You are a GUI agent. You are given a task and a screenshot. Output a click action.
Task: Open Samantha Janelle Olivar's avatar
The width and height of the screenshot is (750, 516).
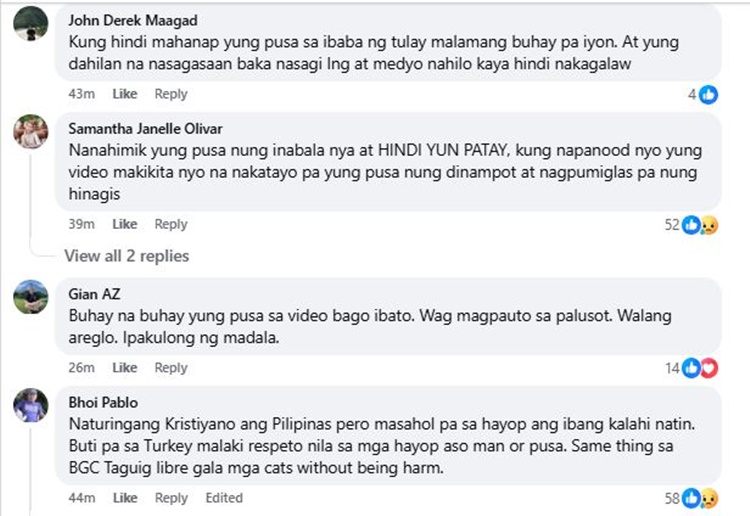tap(31, 132)
